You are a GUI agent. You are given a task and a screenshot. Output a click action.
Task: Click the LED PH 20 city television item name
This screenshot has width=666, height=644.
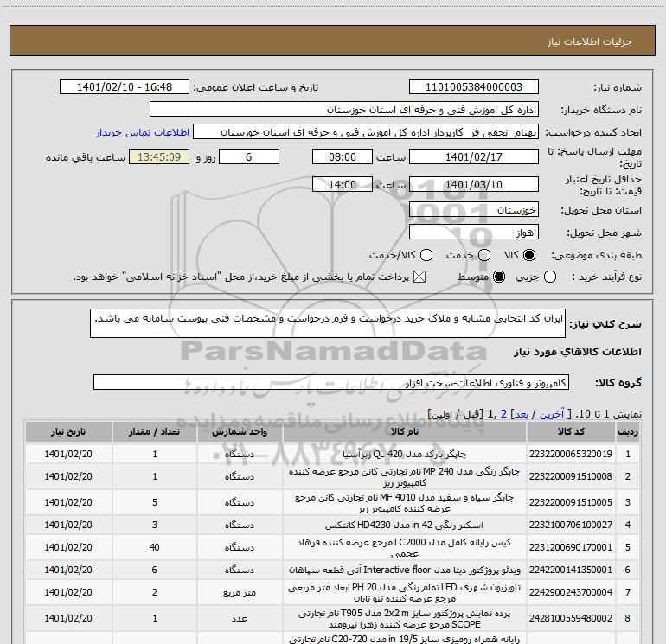[x=405, y=593]
